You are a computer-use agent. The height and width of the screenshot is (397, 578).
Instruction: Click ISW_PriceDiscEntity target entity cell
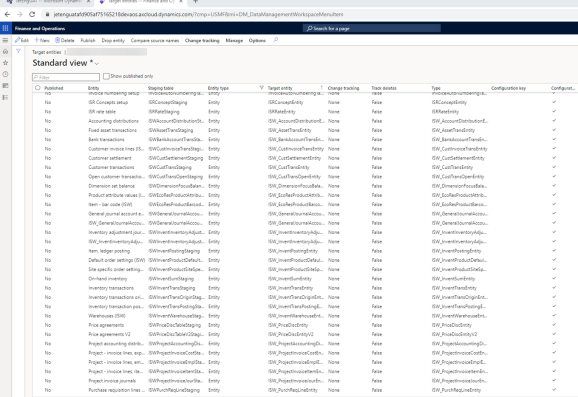coord(288,325)
